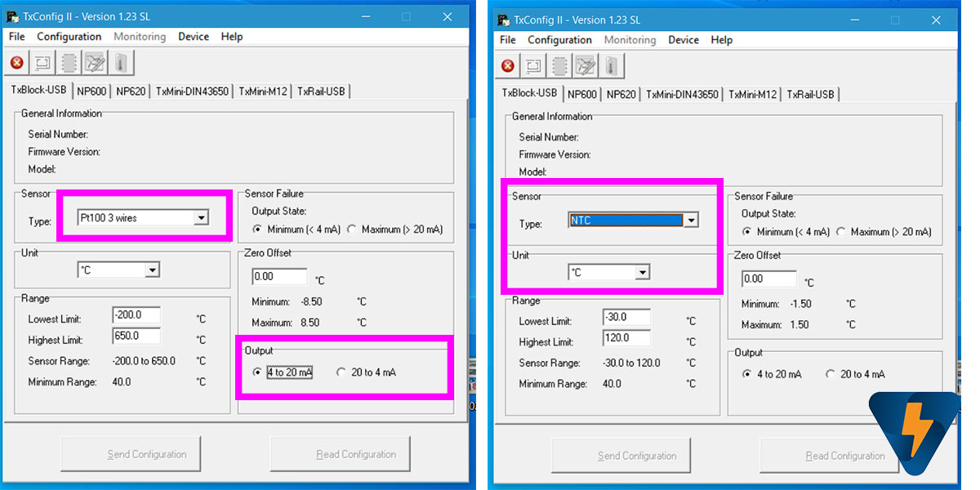The height and width of the screenshot is (490, 980).
Task: Click the Highest Limit field showing 120.0
Action: (x=626, y=338)
